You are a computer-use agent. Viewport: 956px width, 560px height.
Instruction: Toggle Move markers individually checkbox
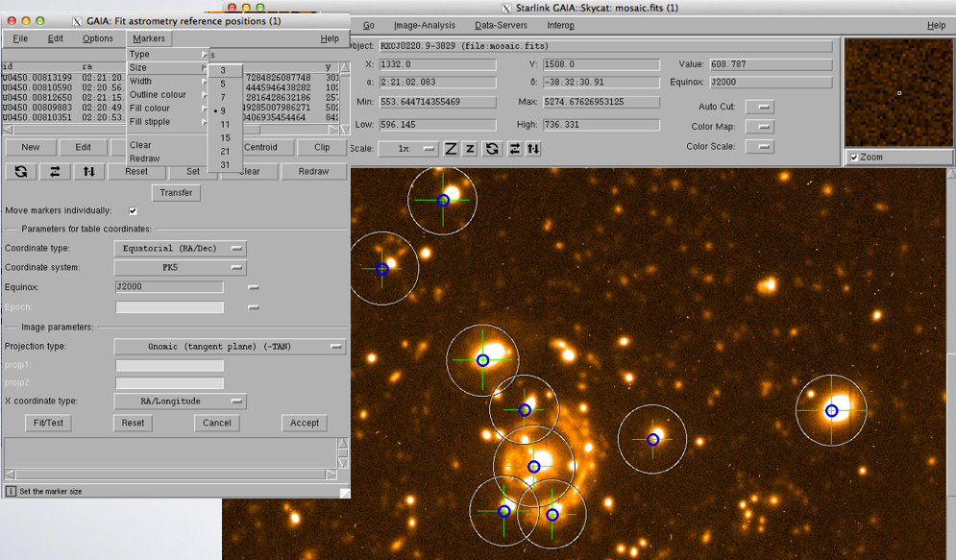pos(133,210)
